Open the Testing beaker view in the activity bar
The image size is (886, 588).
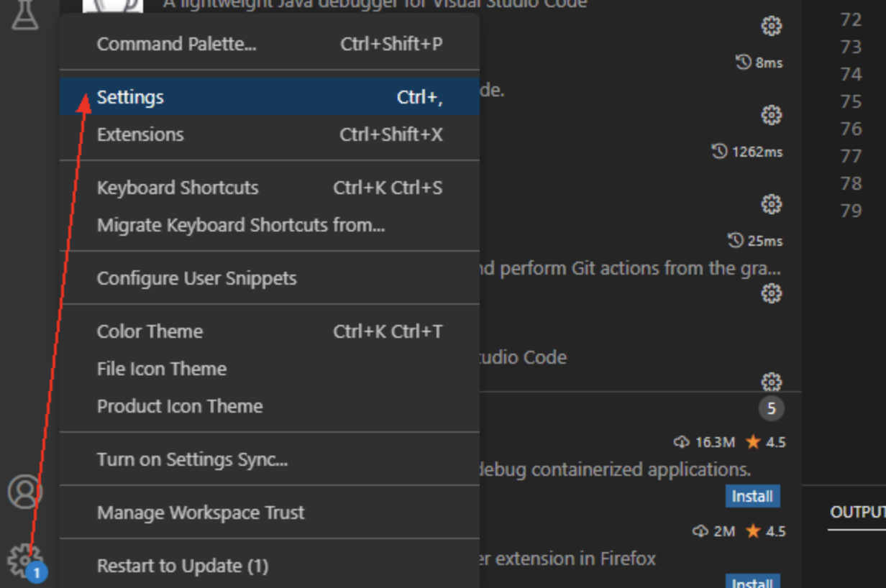pos(25,14)
